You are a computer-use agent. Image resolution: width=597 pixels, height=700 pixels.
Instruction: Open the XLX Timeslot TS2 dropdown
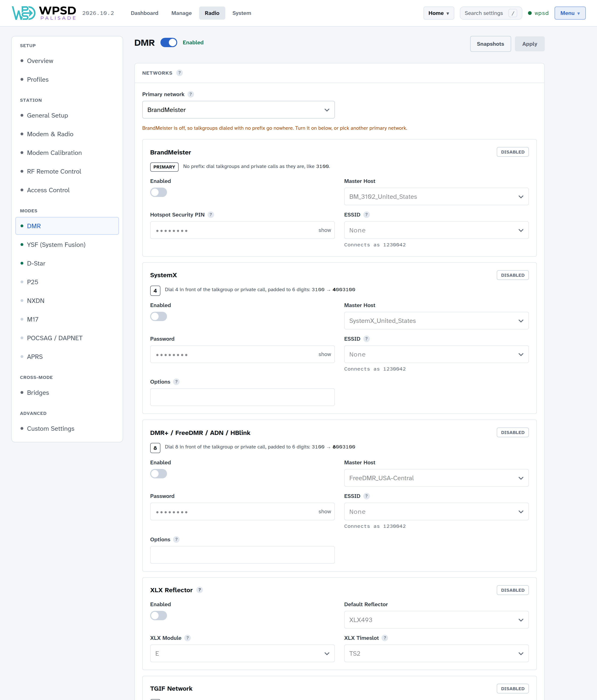pos(436,653)
